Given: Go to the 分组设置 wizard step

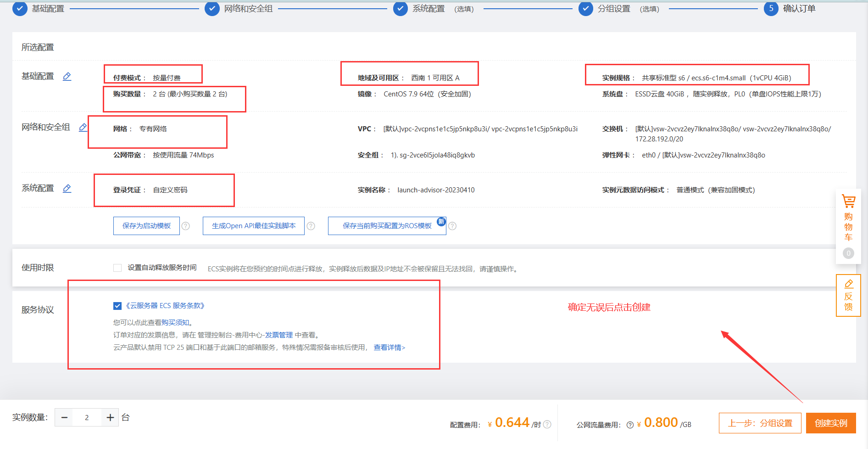Looking at the screenshot, I should point(614,9).
